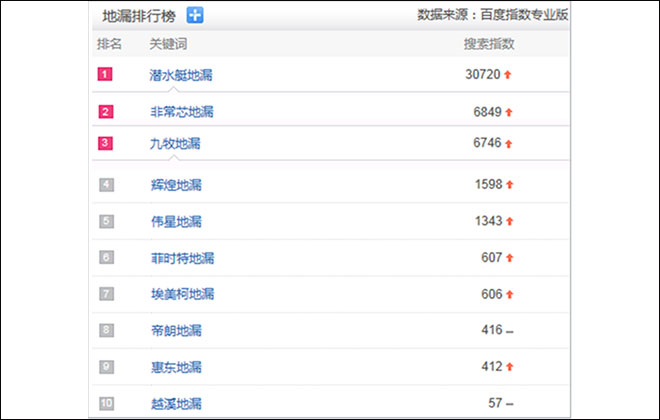Click the gray rank 6 badge
The height and width of the screenshot is (420, 660).
(106, 257)
